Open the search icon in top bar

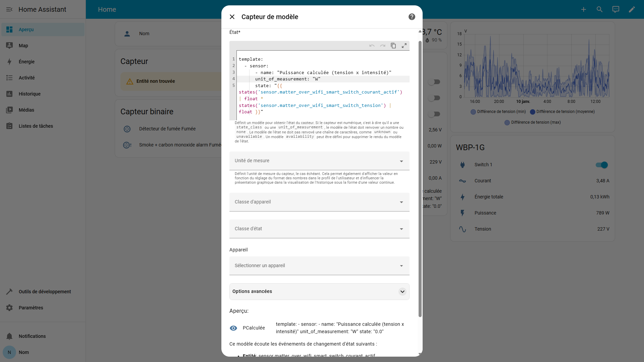(x=599, y=9)
